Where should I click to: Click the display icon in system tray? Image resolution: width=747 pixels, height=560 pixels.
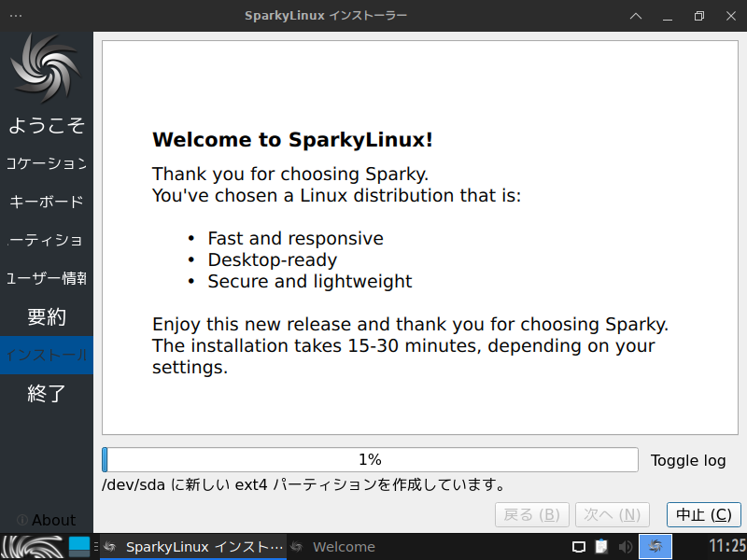coord(578,547)
